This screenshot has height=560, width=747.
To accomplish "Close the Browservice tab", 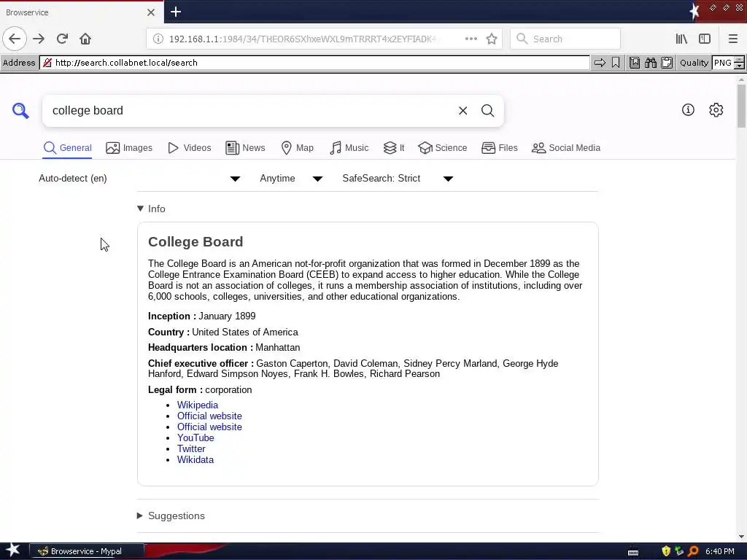I will tap(151, 12).
